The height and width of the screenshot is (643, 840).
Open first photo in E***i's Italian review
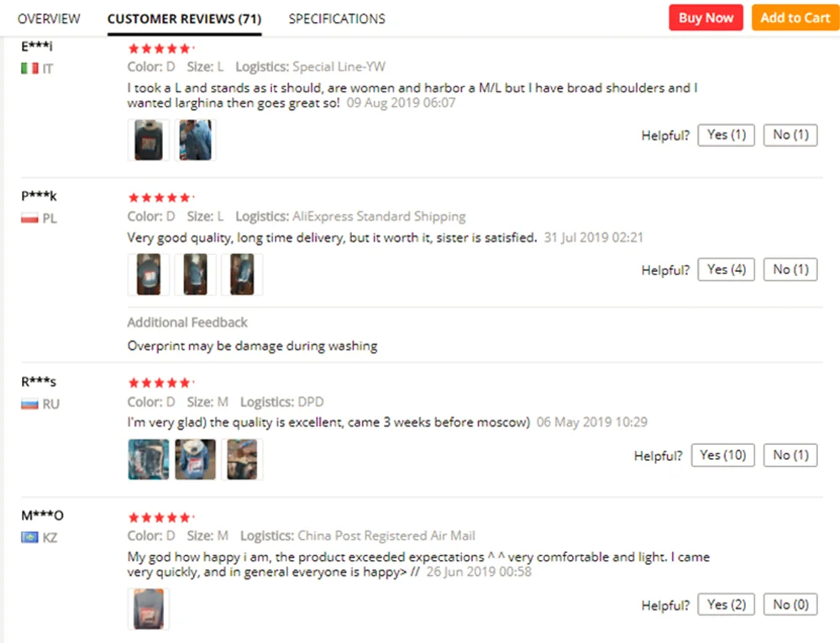[x=149, y=139]
